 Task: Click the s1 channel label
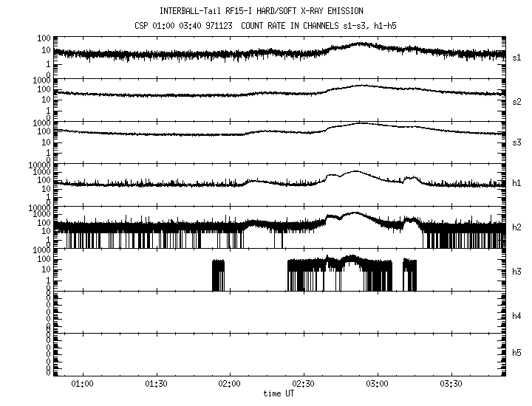point(517,56)
